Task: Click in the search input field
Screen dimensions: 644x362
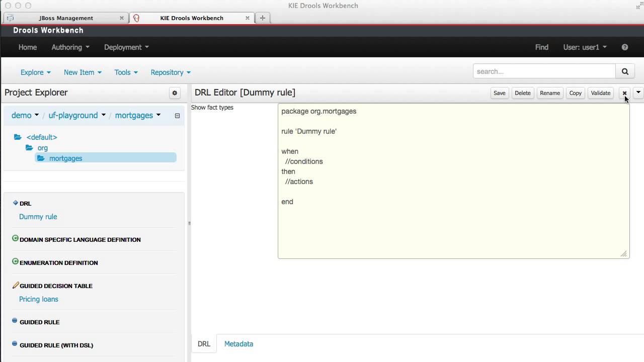Action: point(544,71)
